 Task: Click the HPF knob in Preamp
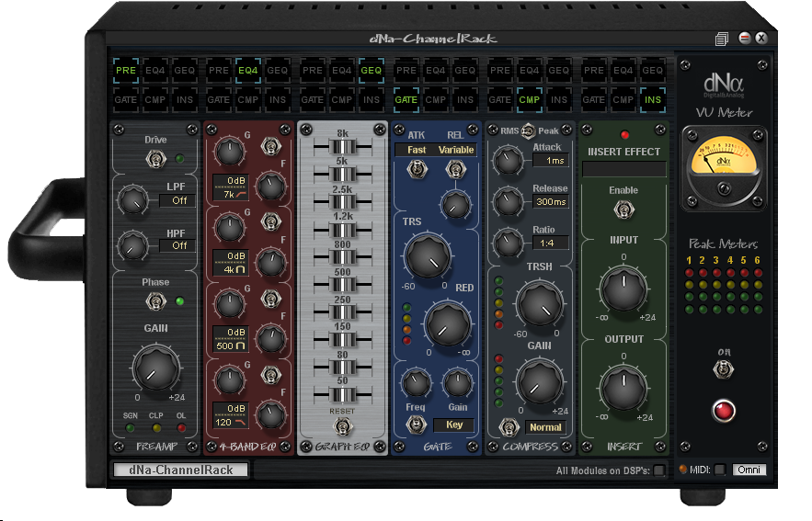pos(132,246)
